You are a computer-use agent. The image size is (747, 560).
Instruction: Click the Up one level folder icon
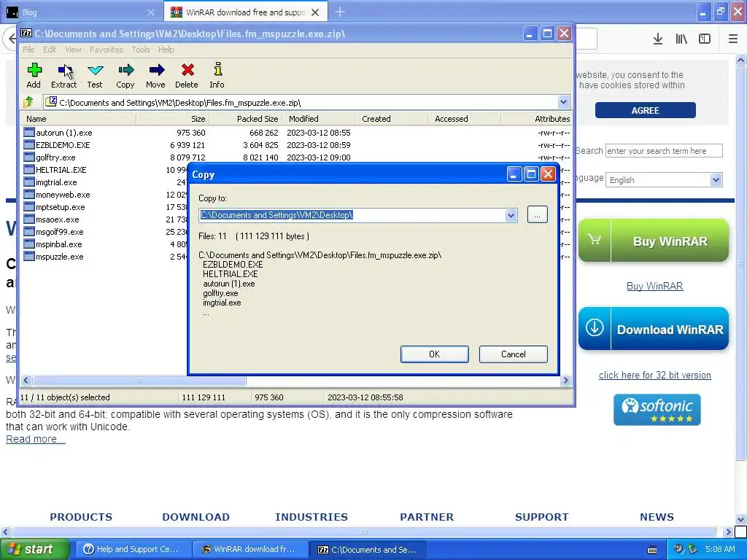28,102
